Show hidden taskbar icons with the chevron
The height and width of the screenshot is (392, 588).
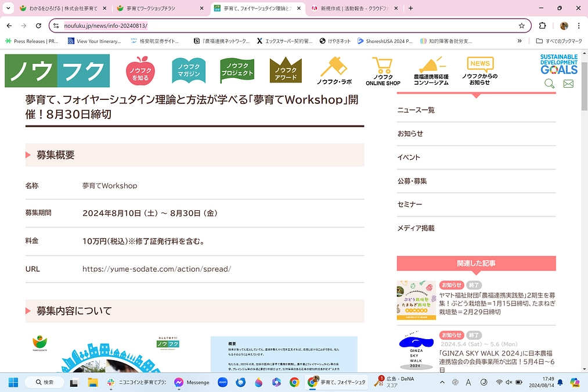[x=441, y=382]
